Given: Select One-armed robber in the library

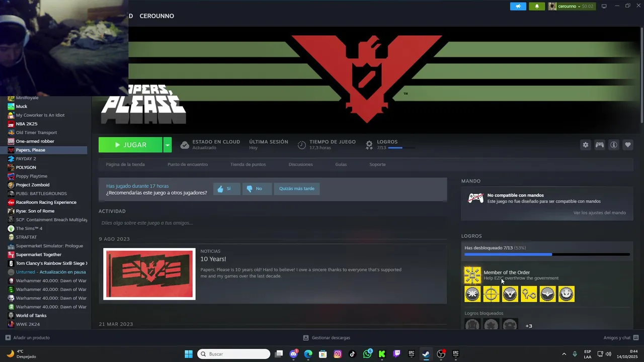Looking at the screenshot, I should 35,141.
